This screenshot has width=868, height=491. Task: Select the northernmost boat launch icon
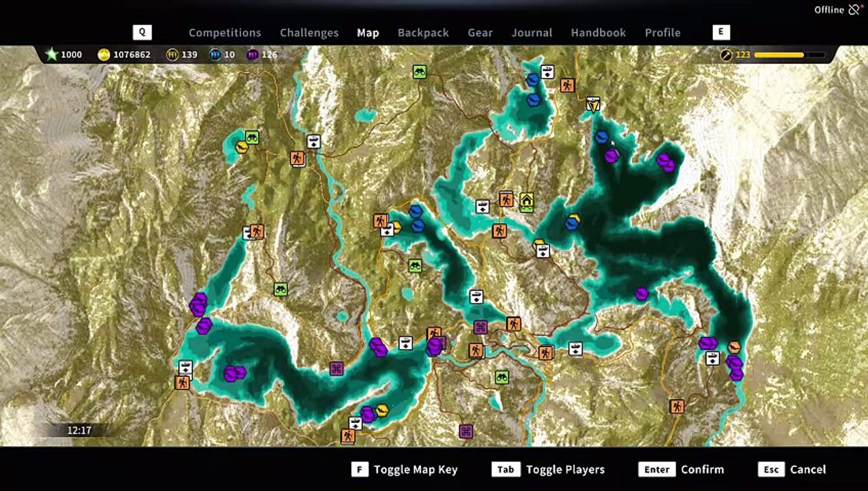(547, 71)
